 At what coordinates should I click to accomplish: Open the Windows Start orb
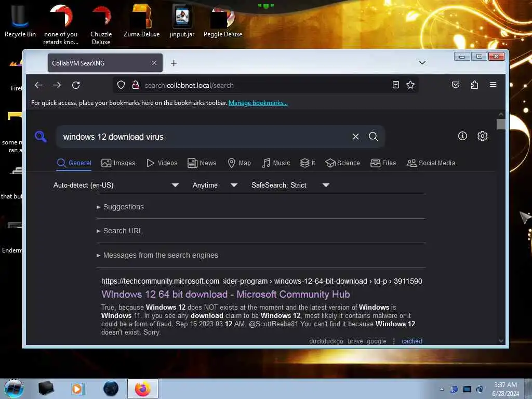(14, 389)
